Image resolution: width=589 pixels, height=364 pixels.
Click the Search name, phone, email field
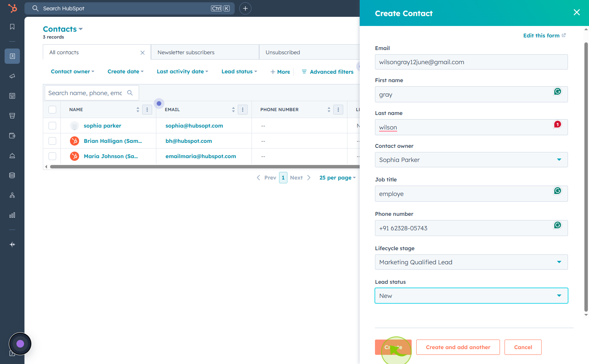click(91, 93)
